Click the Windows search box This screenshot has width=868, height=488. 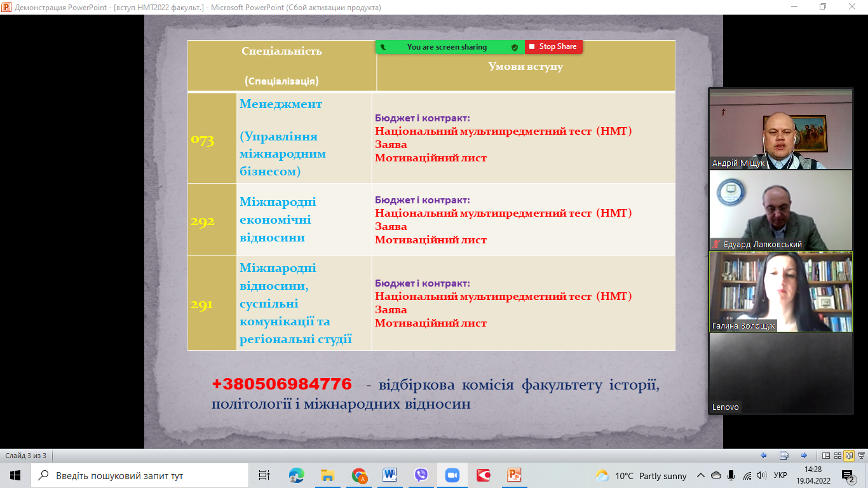[140, 475]
